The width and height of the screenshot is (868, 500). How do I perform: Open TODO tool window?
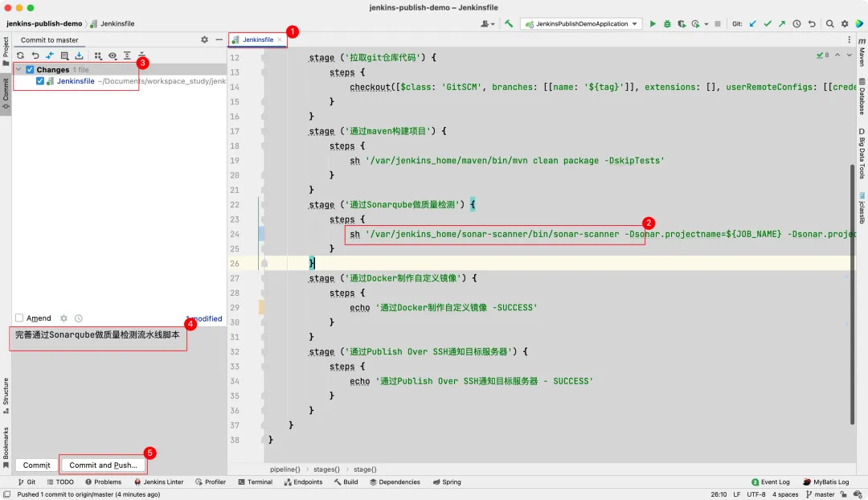60,482
